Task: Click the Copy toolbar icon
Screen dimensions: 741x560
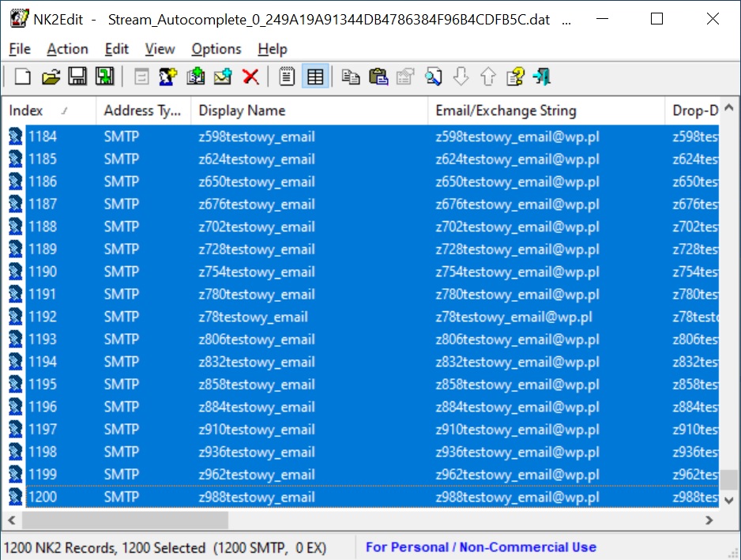Action: tap(351, 77)
